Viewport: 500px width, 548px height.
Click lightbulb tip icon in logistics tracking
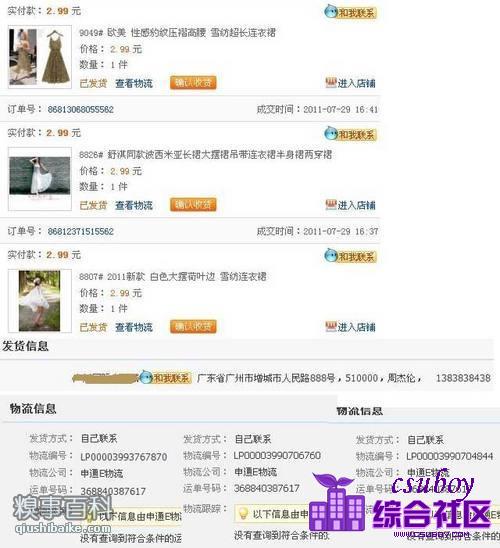coord(242,513)
